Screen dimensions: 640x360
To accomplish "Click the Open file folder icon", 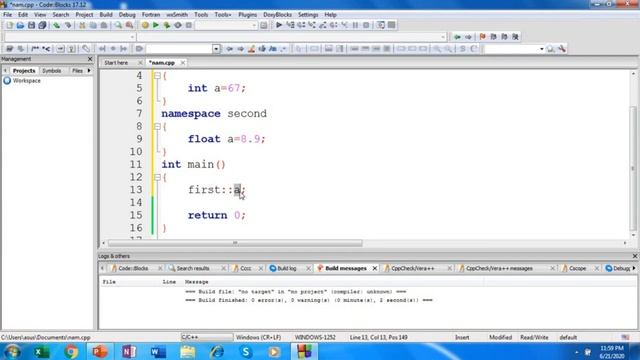I will tap(20, 25).
